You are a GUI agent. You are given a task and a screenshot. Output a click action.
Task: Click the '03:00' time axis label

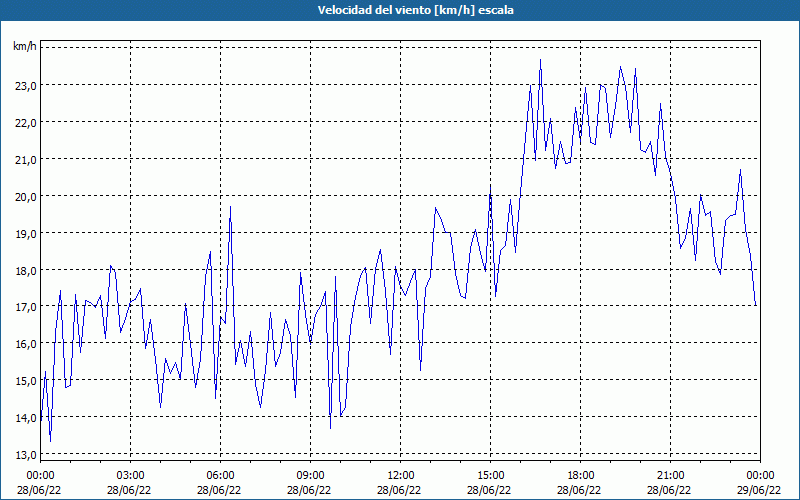(130, 476)
